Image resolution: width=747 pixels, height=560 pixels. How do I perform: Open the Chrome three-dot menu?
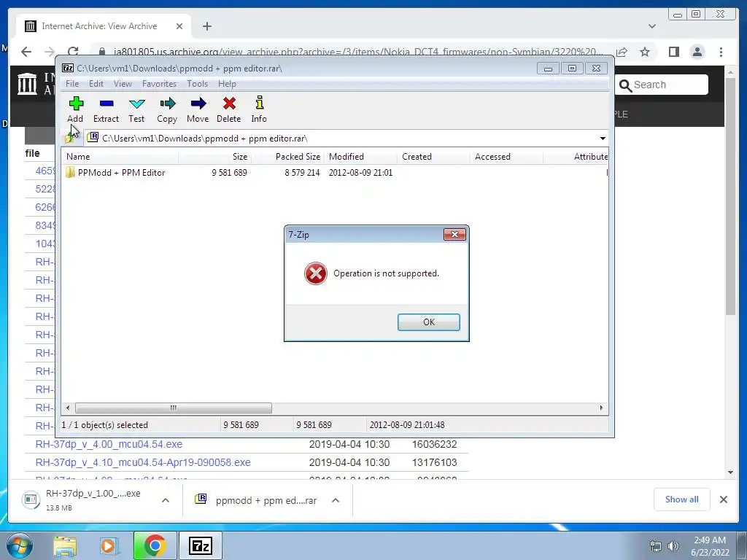point(721,52)
